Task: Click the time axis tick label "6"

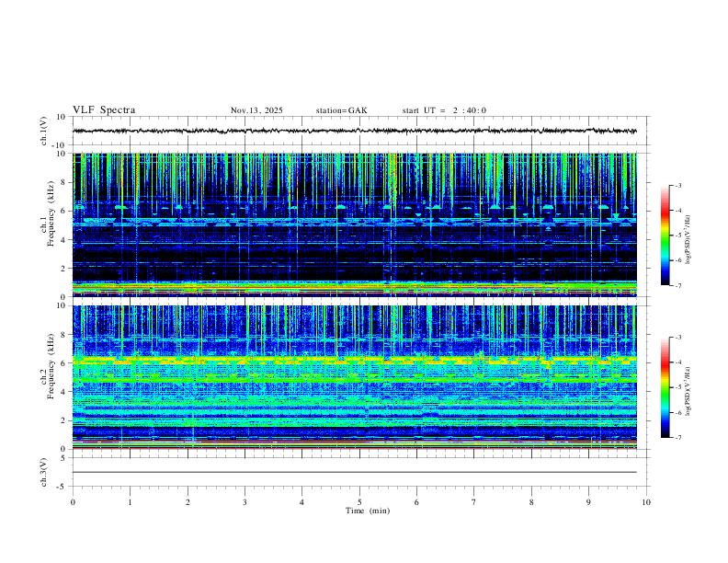Action: [x=417, y=502]
